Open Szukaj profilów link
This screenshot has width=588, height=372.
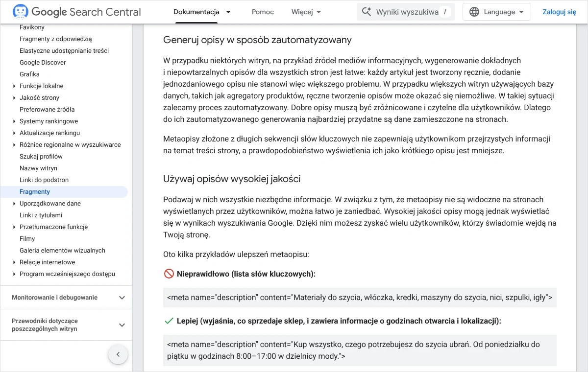click(41, 157)
